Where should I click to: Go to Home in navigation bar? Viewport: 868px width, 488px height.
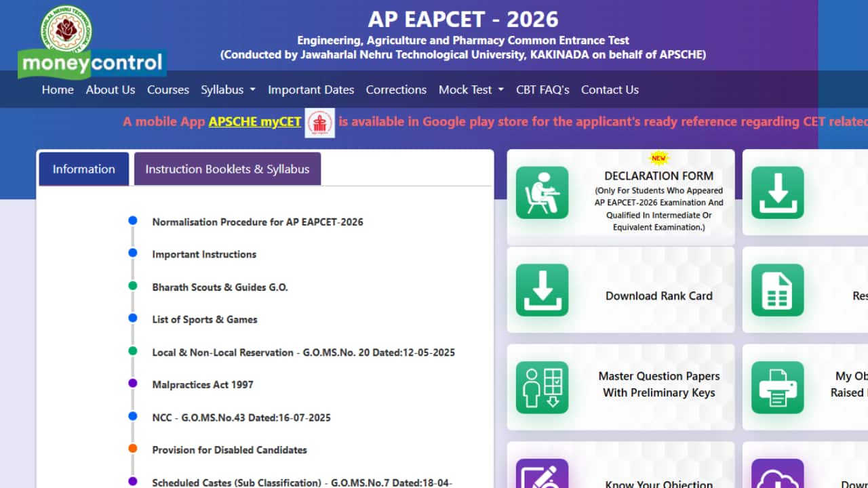pyautogui.click(x=58, y=89)
